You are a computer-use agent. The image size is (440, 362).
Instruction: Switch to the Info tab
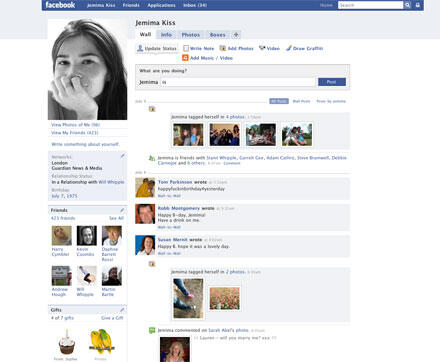pos(166,35)
